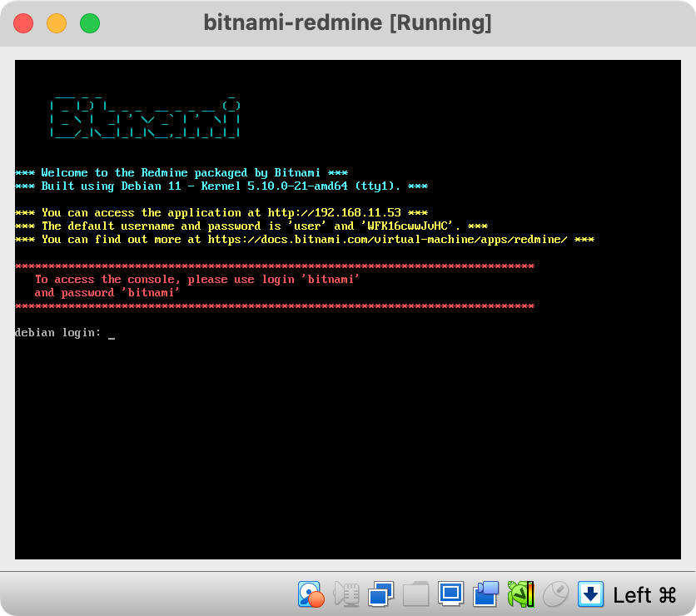The width and height of the screenshot is (696, 616).
Task: Click the green turtle CPU status icon
Action: pyautogui.click(x=520, y=594)
